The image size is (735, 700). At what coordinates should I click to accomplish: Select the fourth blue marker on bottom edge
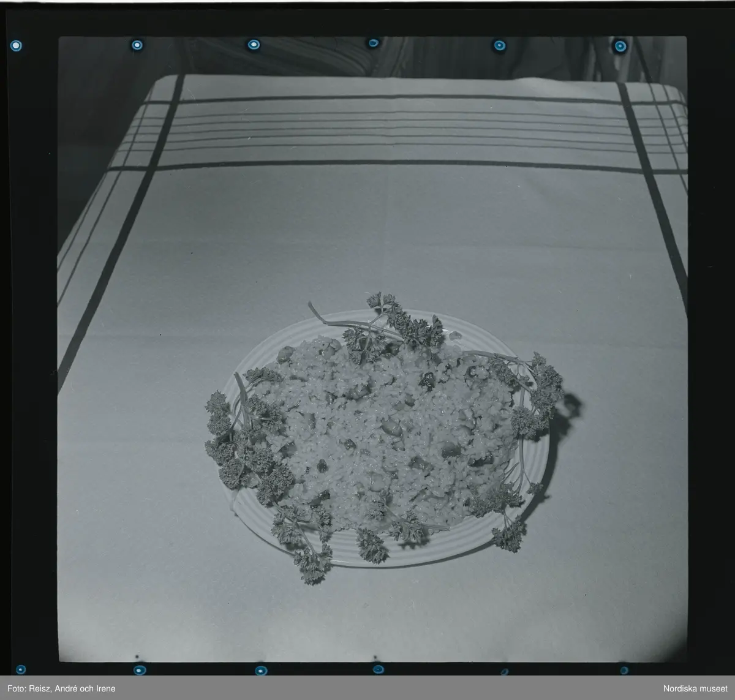point(378,669)
